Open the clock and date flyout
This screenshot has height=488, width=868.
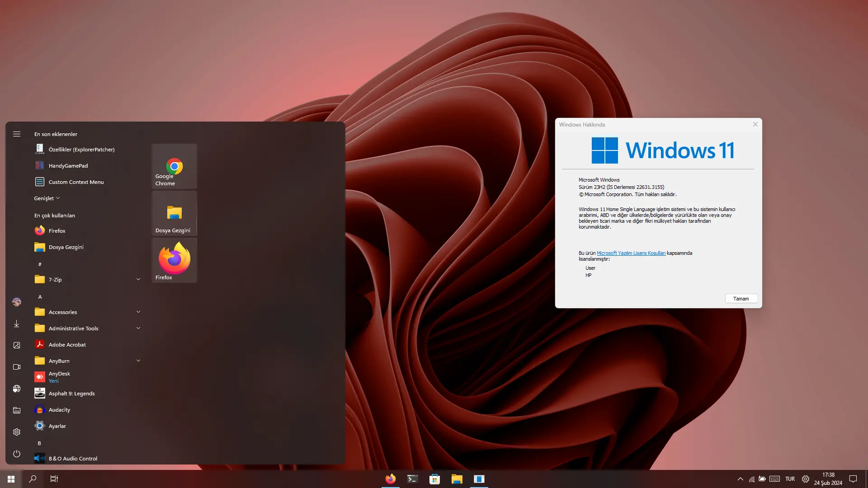[828, 479]
